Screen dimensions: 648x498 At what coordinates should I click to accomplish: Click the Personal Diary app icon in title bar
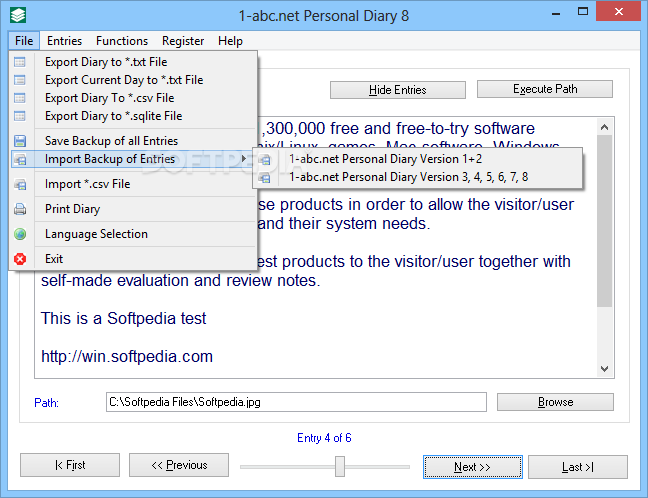pyautogui.click(x=18, y=15)
